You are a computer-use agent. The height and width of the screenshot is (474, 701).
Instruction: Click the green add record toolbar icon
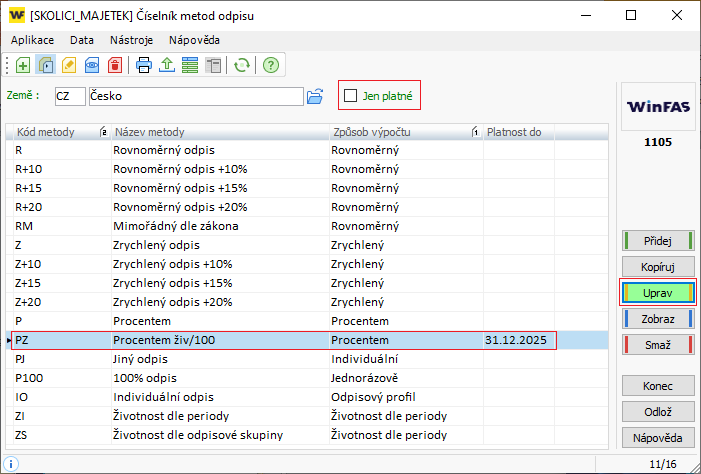point(23,66)
